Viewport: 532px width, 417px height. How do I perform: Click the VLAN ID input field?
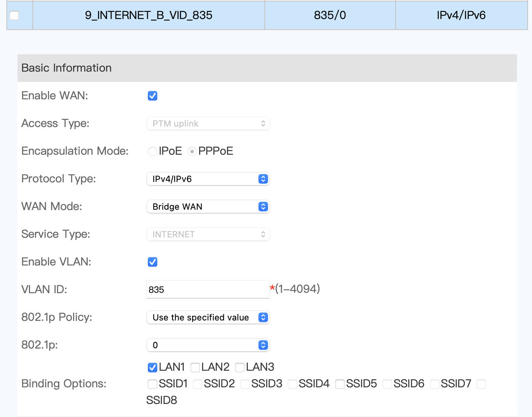click(x=208, y=290)
